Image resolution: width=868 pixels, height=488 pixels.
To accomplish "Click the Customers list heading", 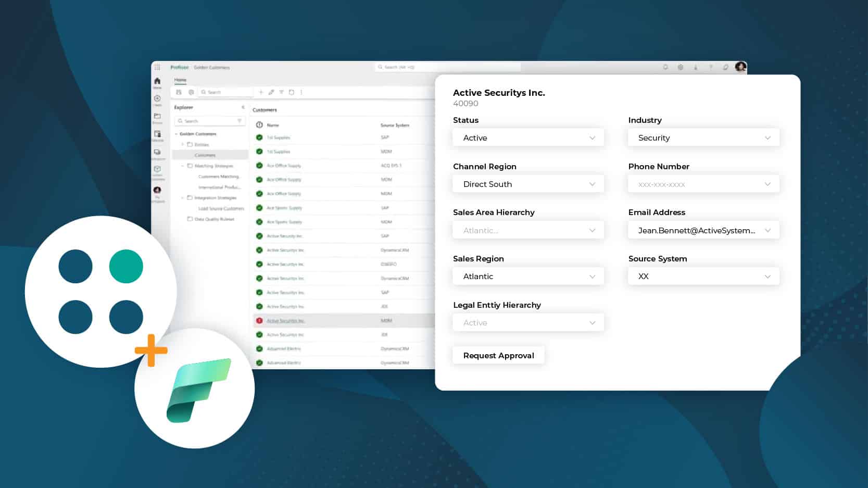I will (x=265, y=110).
